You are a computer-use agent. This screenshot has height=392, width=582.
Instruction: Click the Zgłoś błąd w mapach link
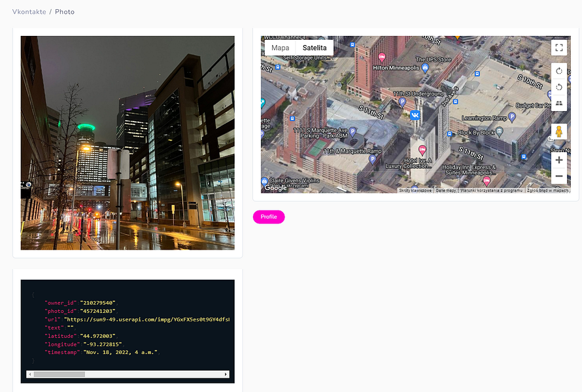(549, 190)
